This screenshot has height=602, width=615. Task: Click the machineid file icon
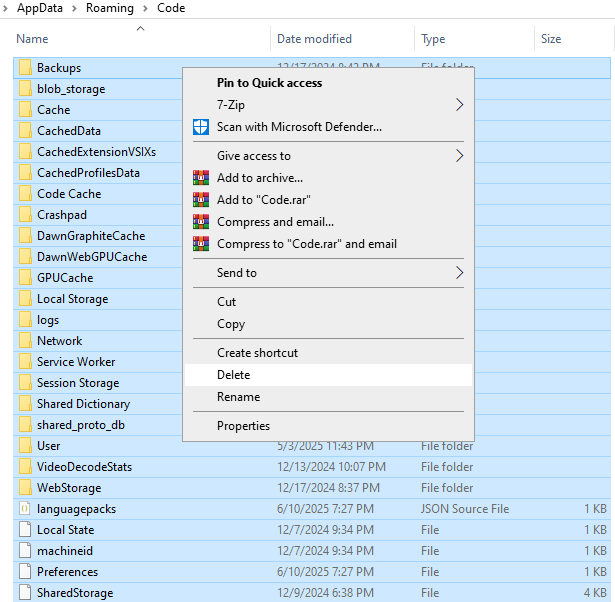[25, 551]
